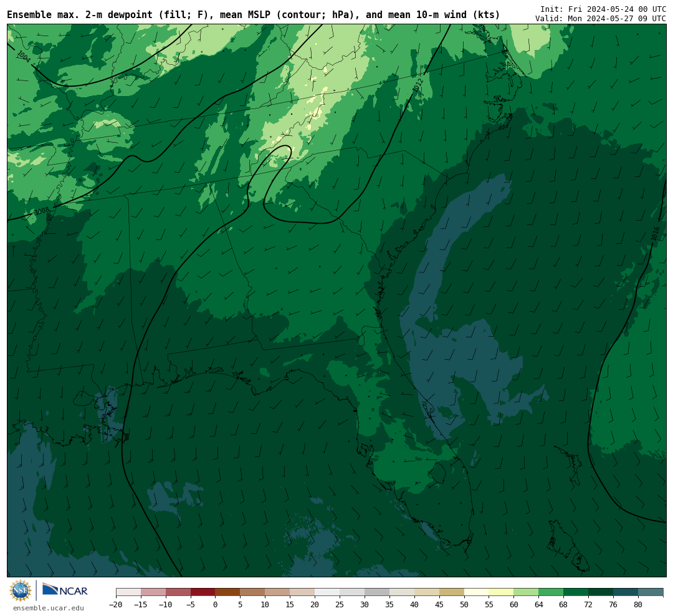Click the khaki swatch between 45 and 50
673x616 pixels.
[452, 592]
